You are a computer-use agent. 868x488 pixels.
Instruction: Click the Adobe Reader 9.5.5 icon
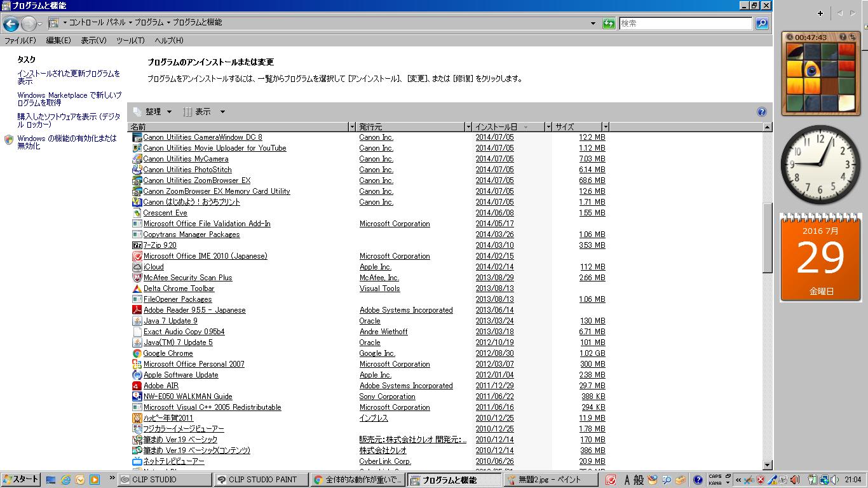(137, 310)
